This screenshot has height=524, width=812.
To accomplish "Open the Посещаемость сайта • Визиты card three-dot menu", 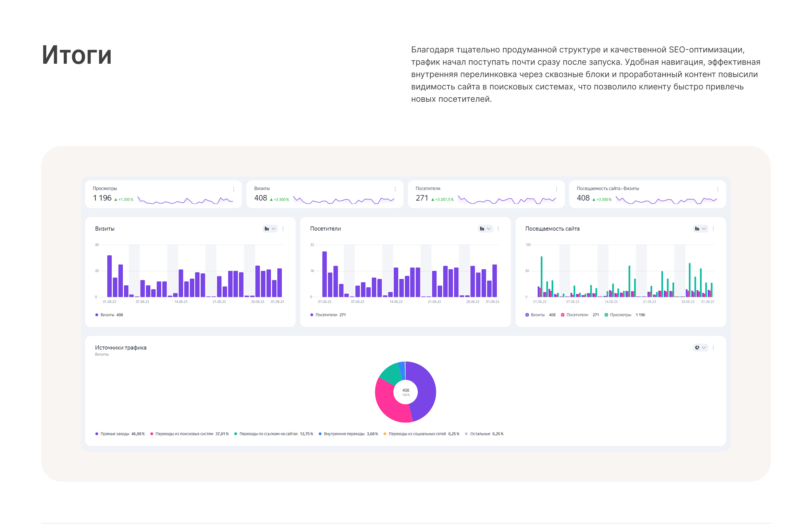I will click(x=717, y=189).
